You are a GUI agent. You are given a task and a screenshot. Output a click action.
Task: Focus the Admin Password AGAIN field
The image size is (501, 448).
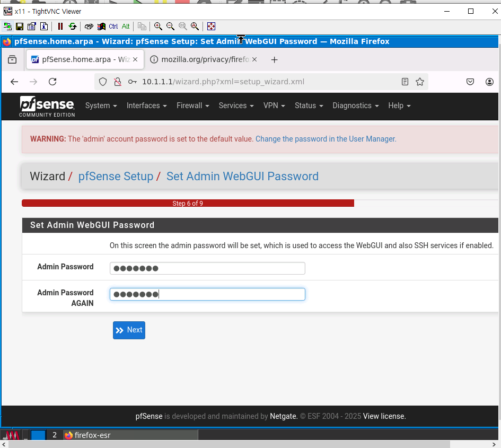207,294
